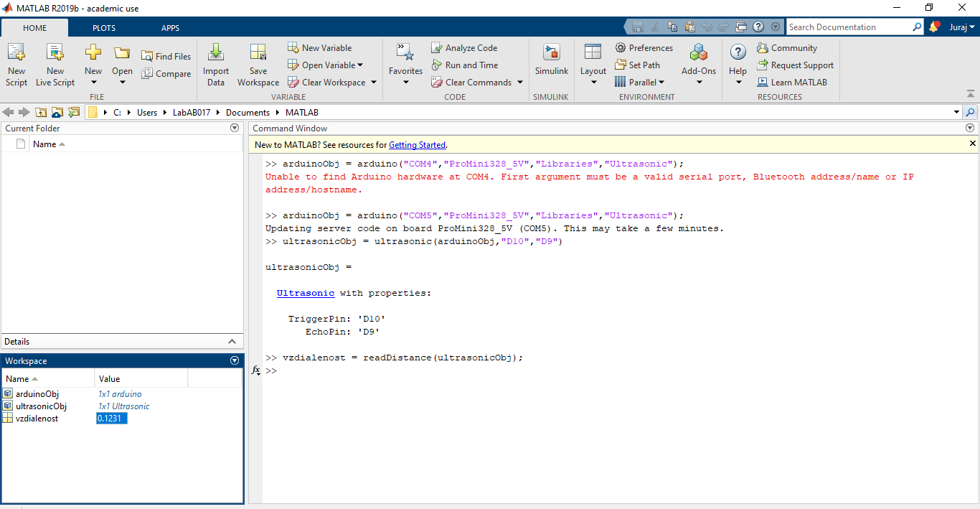Open Command Window actions menu
Image resolution: width=980 pixels, height=509 pixels.
(971, 128)
